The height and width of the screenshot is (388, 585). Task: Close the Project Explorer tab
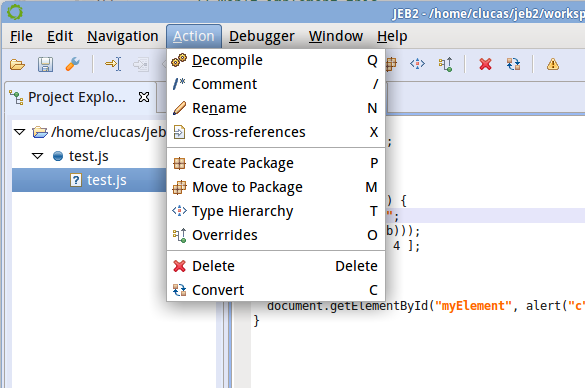click(x=144, y=97)
